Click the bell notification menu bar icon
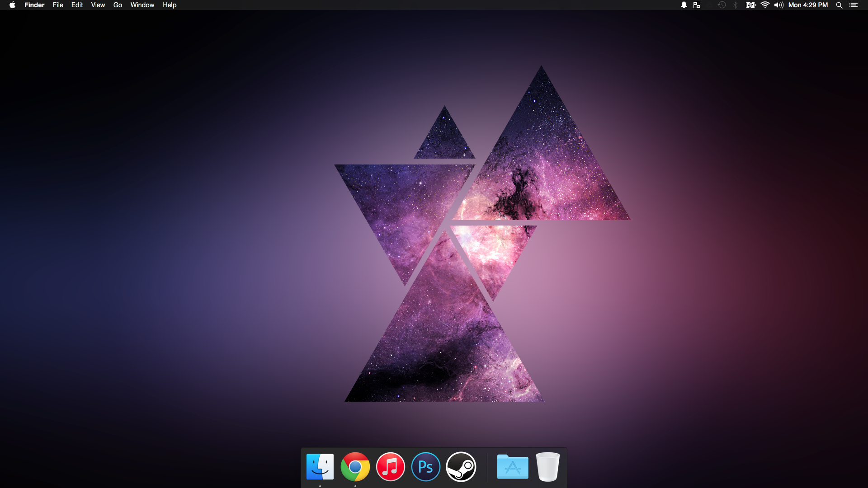This screenshot has width=868, height=488. click(684, 5)
